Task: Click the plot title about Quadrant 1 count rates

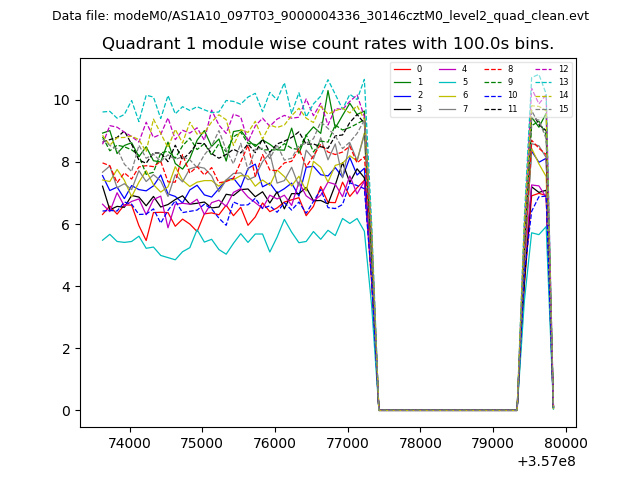Action: tap(328, 44)
